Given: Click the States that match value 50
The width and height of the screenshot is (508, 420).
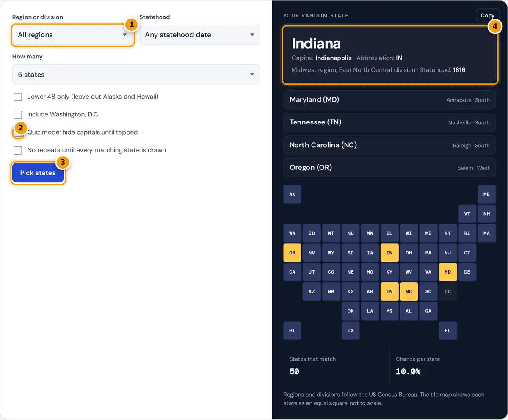Looking at the screenshot, I should [294, 371].
